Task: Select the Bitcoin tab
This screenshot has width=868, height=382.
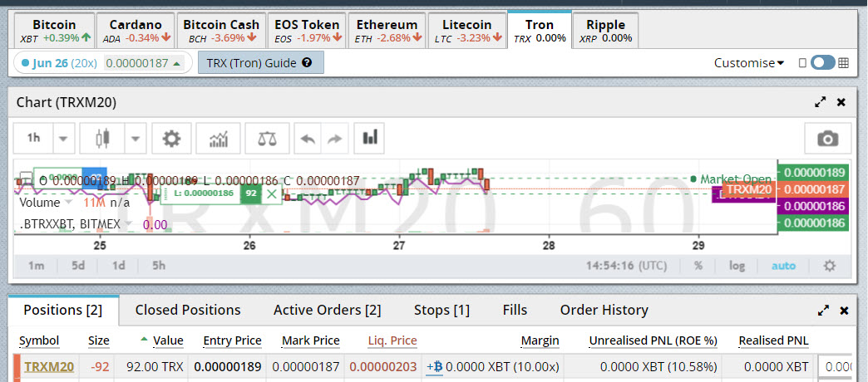Action: click(x=54, y=31)
